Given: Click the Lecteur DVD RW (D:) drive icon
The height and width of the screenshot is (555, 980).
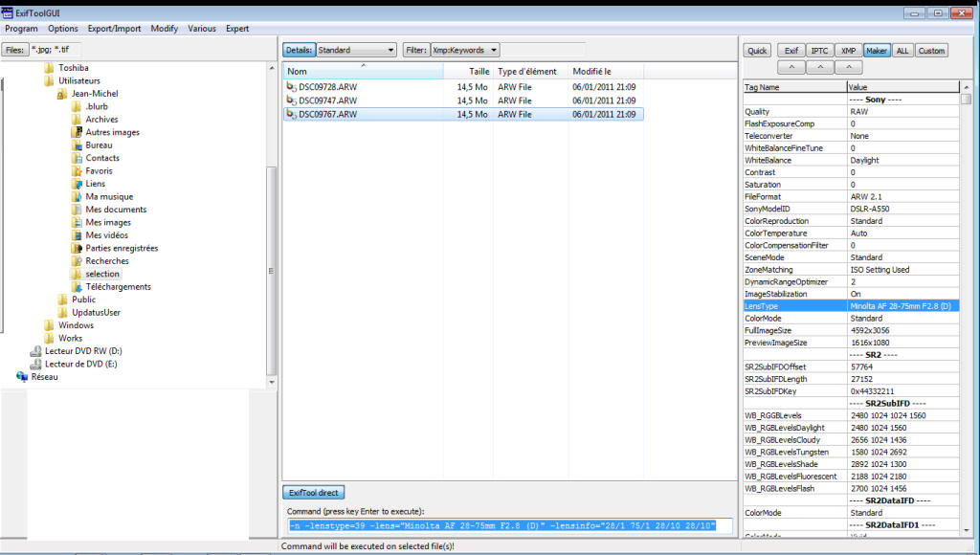Looking at the screenshot, I should coord(35,351).
